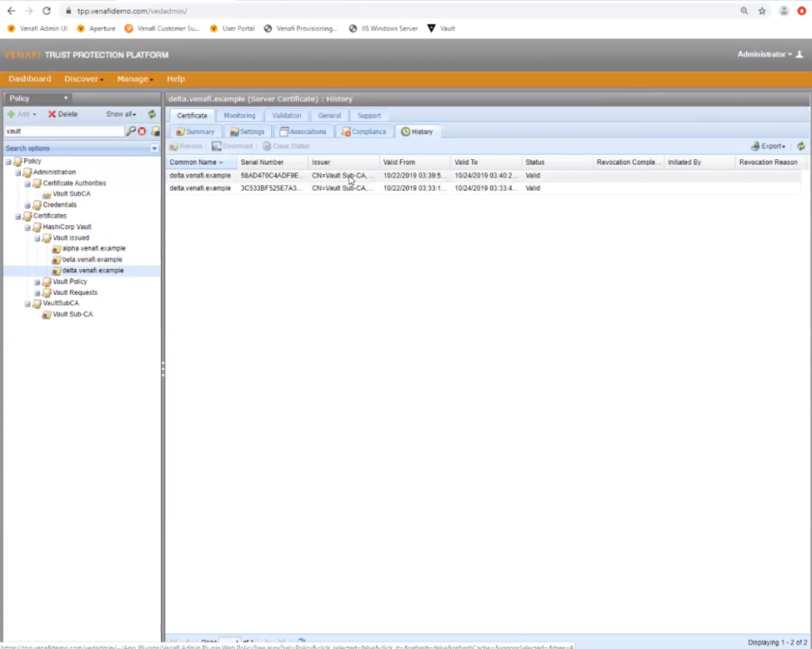Open the Policy tree selector dropdown
The width and height of the screenshot is (812, 649).
pyautogui.click(x=38, y=98)
